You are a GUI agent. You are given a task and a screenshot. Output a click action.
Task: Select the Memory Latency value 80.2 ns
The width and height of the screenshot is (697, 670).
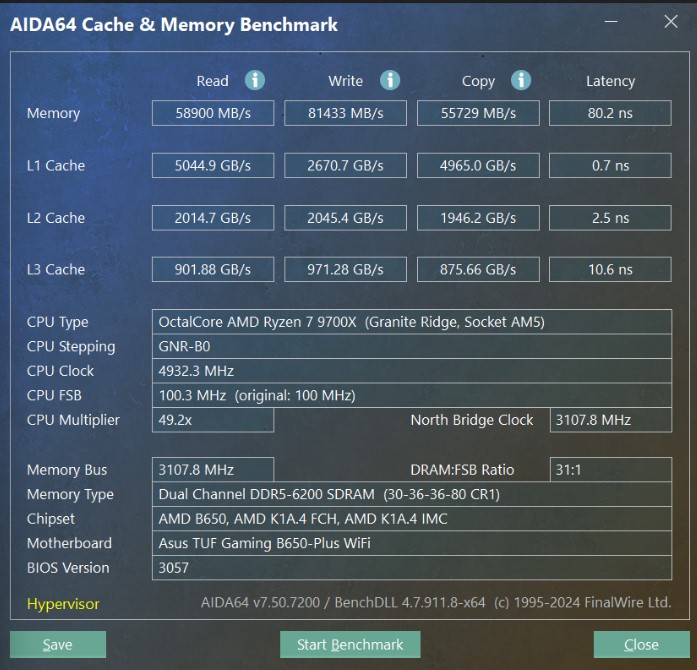pyautogui.click(x=610, y=113)
